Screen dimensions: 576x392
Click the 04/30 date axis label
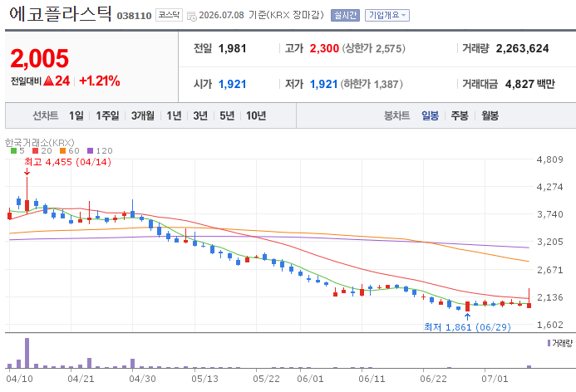click(x=142, y=379)
